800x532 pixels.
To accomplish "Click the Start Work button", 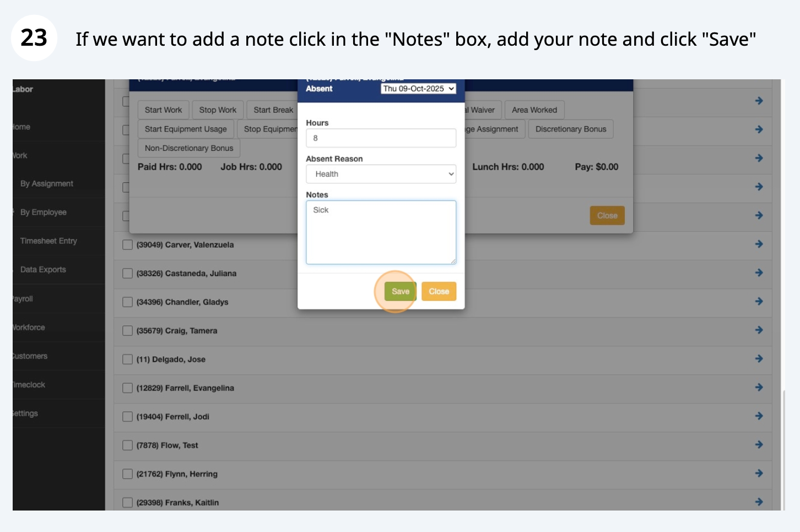I will [163, 110].
